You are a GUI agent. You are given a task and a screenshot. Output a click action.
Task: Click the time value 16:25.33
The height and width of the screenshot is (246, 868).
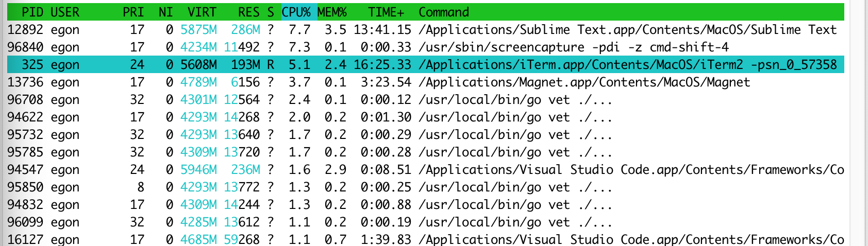pyautogui.click(x=382, y=65)
